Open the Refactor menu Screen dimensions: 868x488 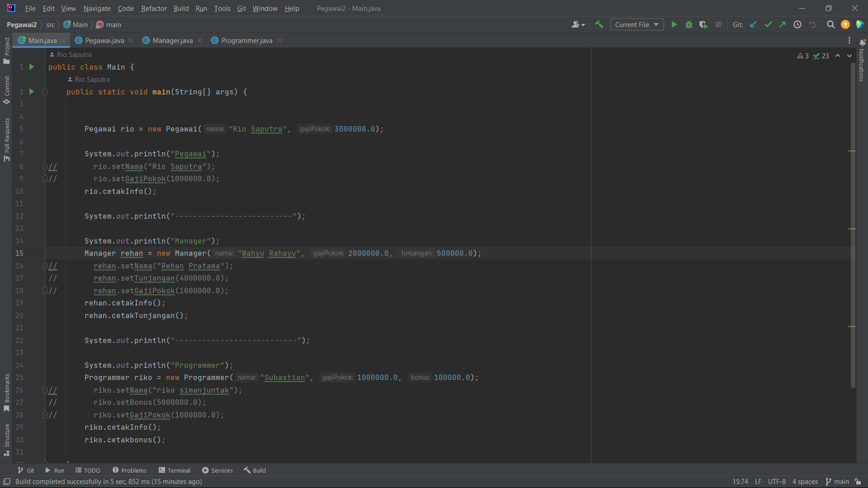154,8
